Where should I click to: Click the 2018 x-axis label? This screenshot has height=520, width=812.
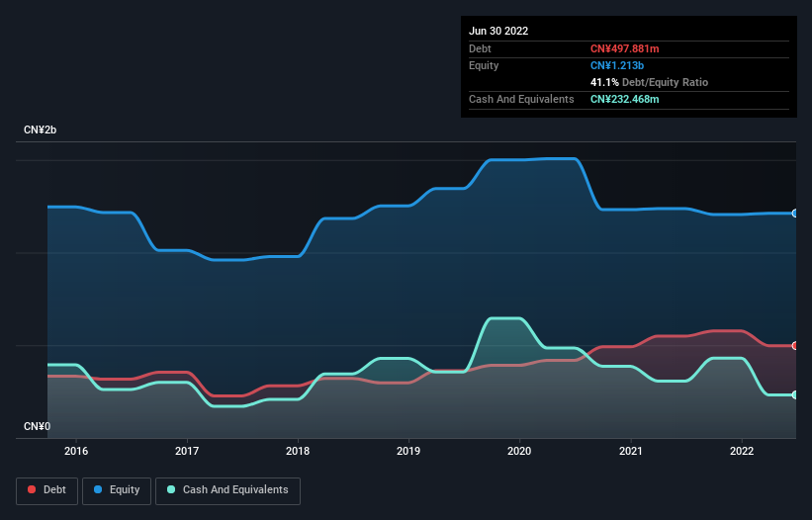pos(298,451)
